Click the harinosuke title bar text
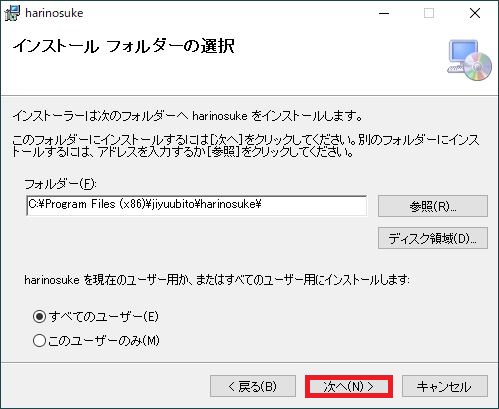 [54, 13]
